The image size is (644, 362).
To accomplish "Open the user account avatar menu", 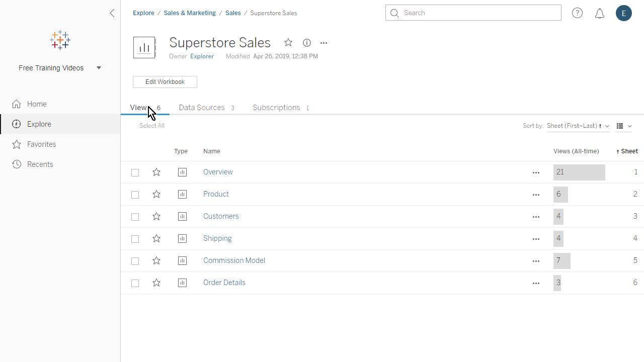I will pos(623,13).
